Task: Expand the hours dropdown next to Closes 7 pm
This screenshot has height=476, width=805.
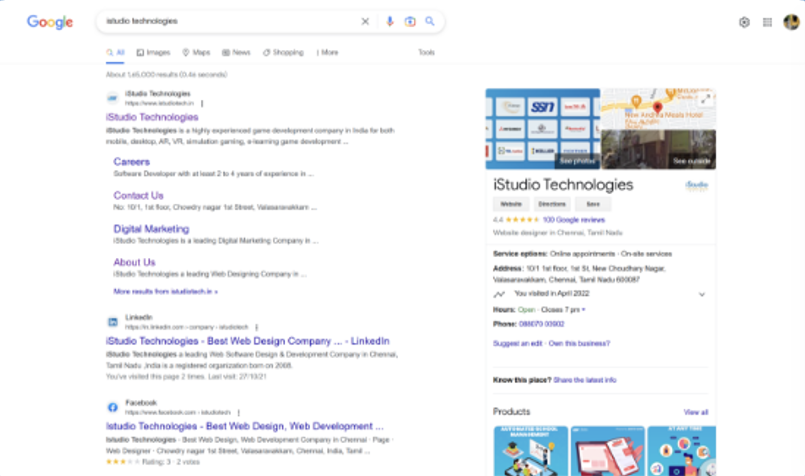Action: [x=584, y=310]
